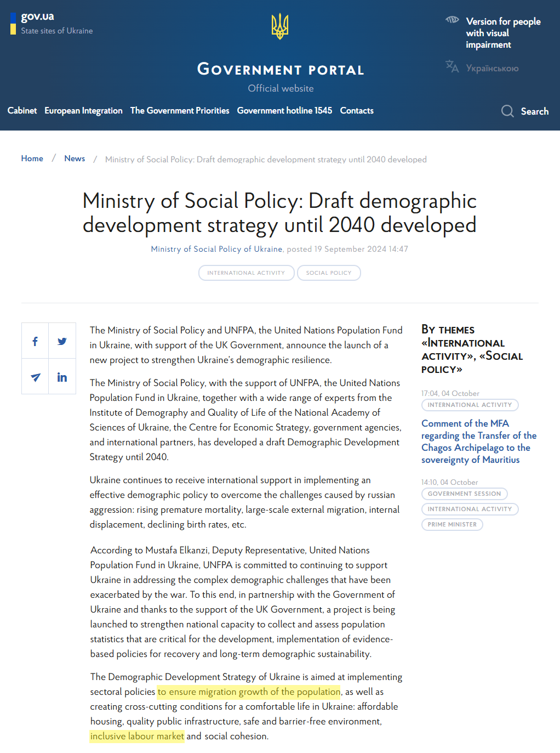Open News breadcrumb link
The image size is (560, 753).
coord(75,158)
